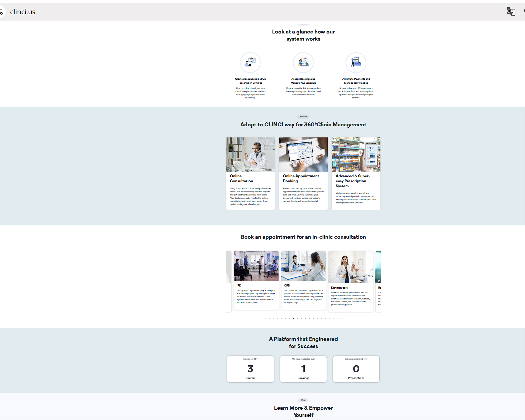Click the Create Account step illustration icon
Image resolution: width=525 pixels, height=420 pixels.
[x=250, y=63]
